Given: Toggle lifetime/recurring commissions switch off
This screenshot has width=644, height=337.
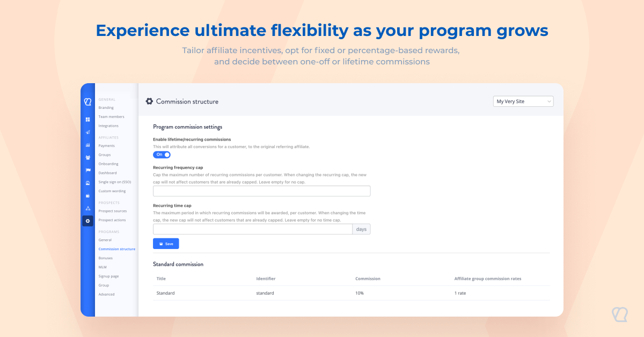Looking at the screenshot, I should pos(162,155).
